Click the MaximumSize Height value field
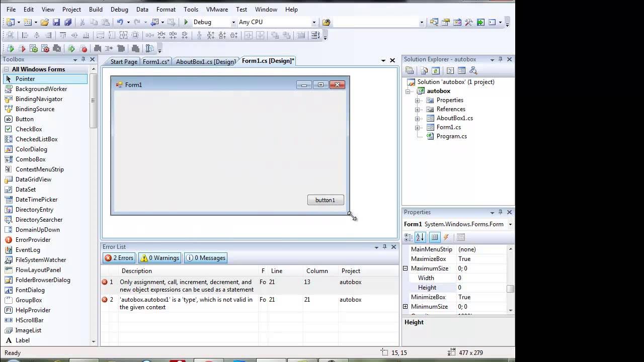Viewport: 644px width, 362px height. pos(481,288)
